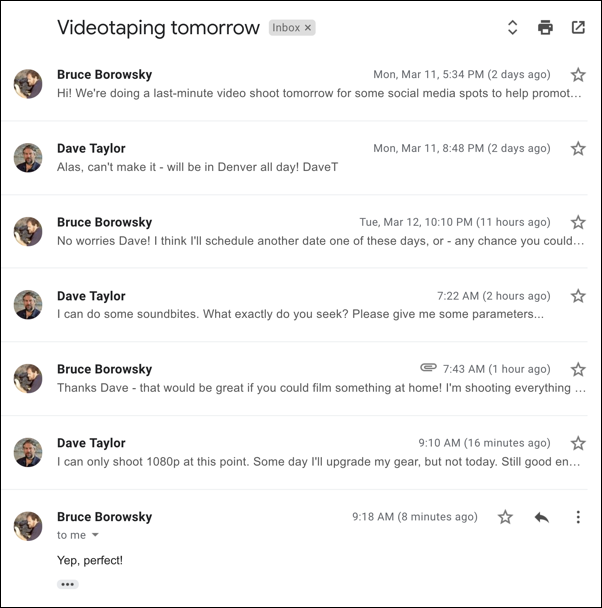Open Bruce's 'No worries Dave!' collapsed message
Image resolution: width=602 pixels, height=608 pixels.
coord(295,231)
